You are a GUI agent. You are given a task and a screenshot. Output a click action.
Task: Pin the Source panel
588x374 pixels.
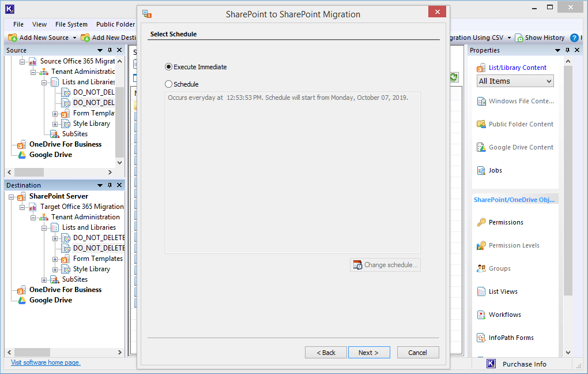(110, 50)
